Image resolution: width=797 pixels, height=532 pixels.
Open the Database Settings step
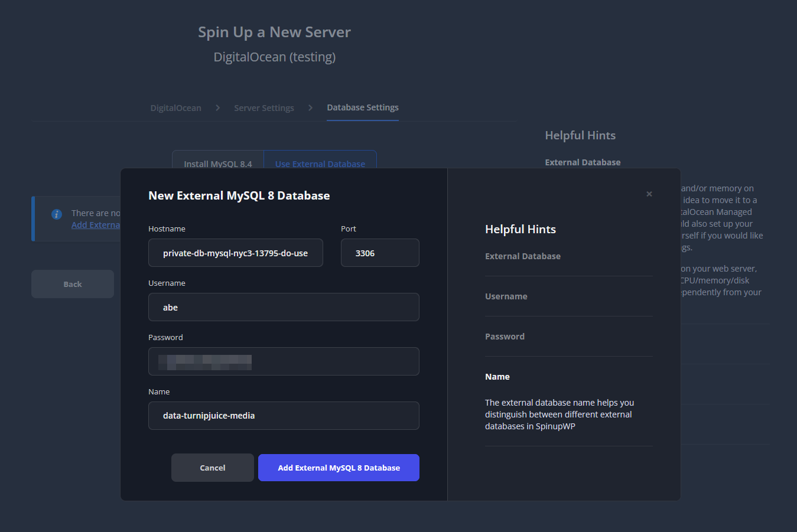[363, 107]
